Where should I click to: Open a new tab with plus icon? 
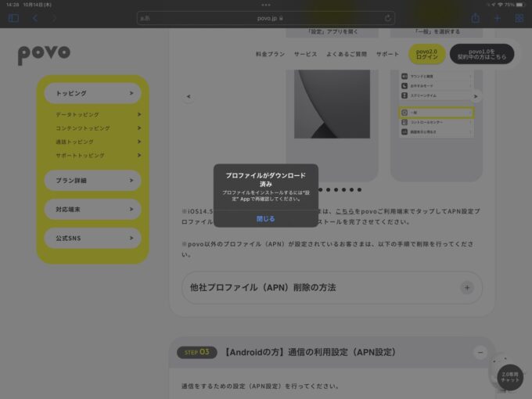coord(497,18)
